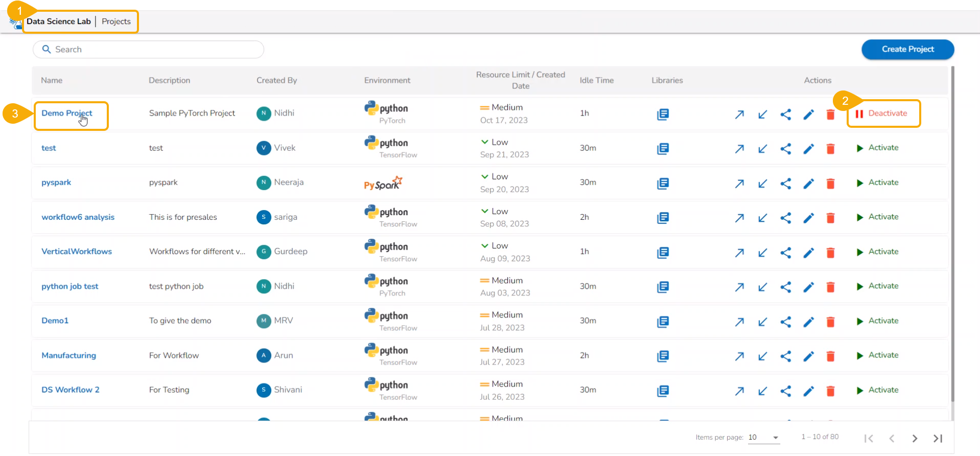The width and height of the screenshot is (980, 456).
Task: Click the up-right arrow icon for VerticalWorkflows
Action: tap(739, 253)
